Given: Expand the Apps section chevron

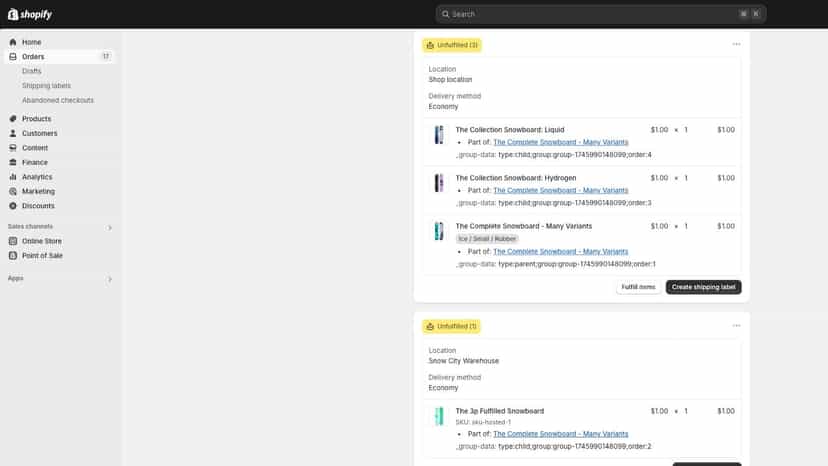Looking at the screenshot, I should coord(109,279).
